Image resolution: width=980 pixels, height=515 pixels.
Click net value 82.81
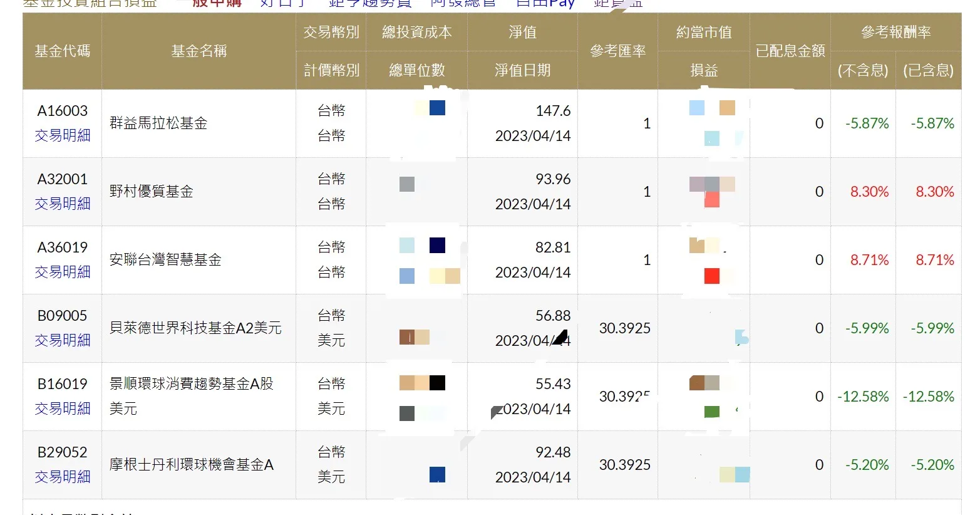point(553,247)
